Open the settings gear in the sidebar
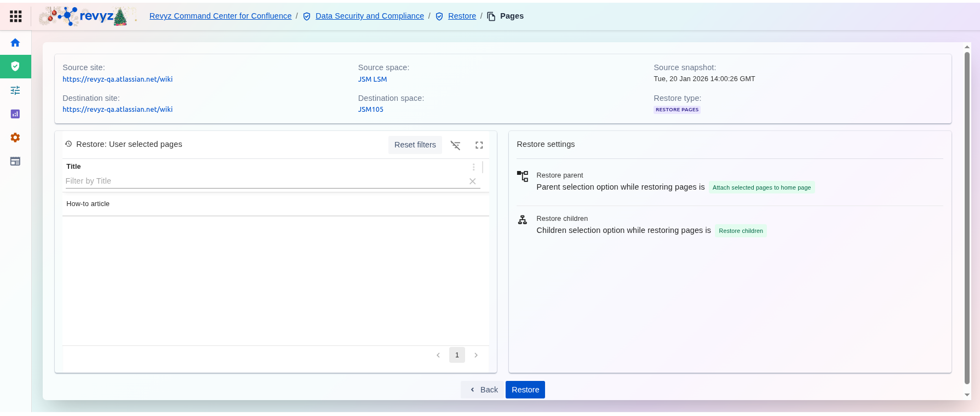This screenshot has height=416, width=980. (x=15, y=138)
